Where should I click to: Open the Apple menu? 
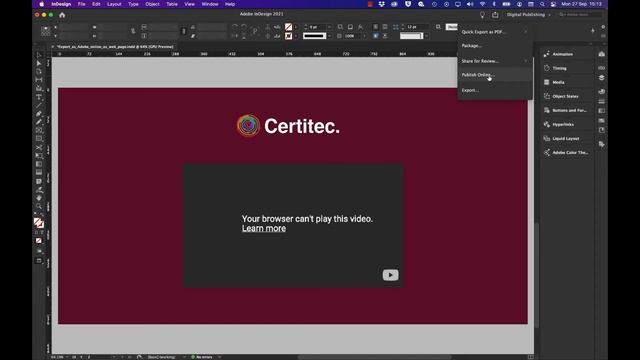coord(42,4)
